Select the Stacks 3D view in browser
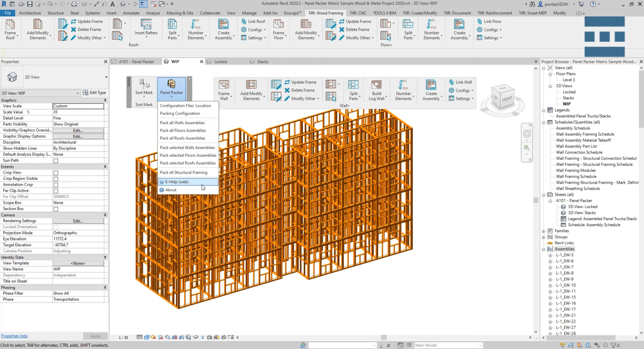Image resolution: width=644 pixels, height=349 pixels. click(x=568, y=98)
